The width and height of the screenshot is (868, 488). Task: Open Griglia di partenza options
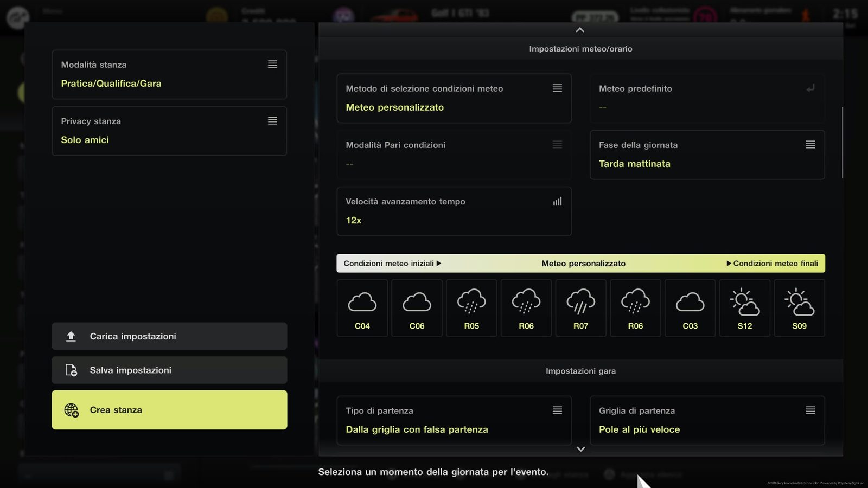[707, 420]
